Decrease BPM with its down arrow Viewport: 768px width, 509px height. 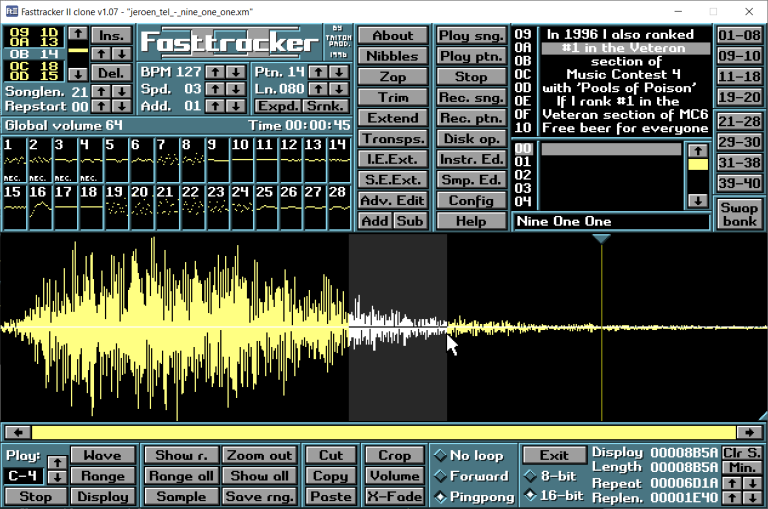[236, 72]
